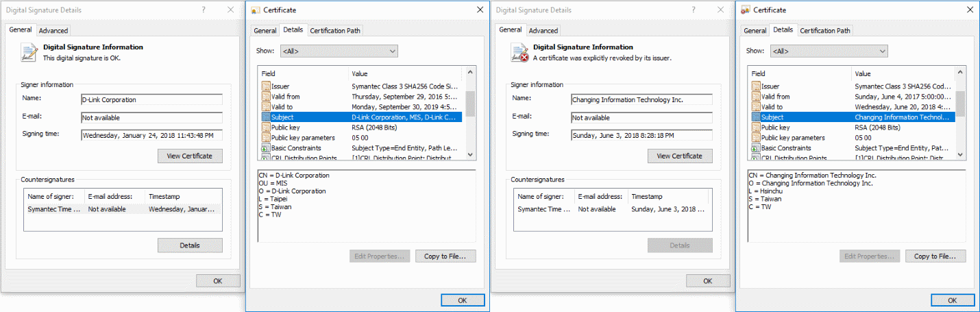Click OK in D-Link signature dialog
This screenshot has height=312, width=980.
pyautogui.click(x=218, y=280)
